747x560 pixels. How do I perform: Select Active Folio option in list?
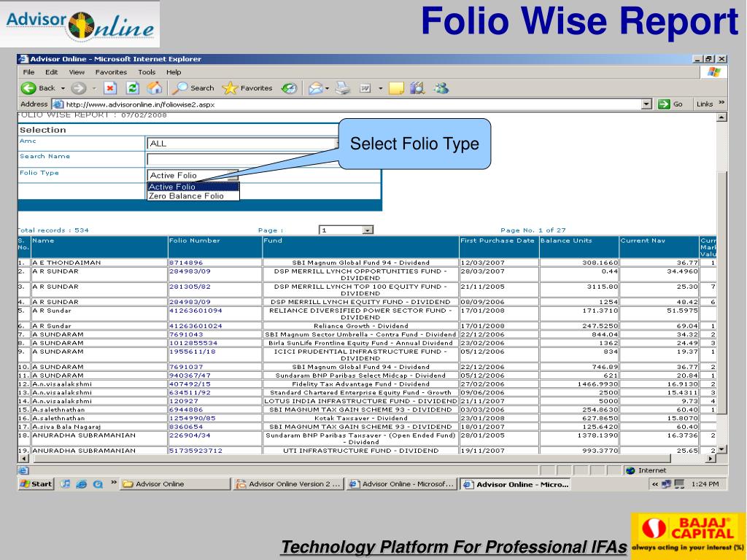[193, 187]
